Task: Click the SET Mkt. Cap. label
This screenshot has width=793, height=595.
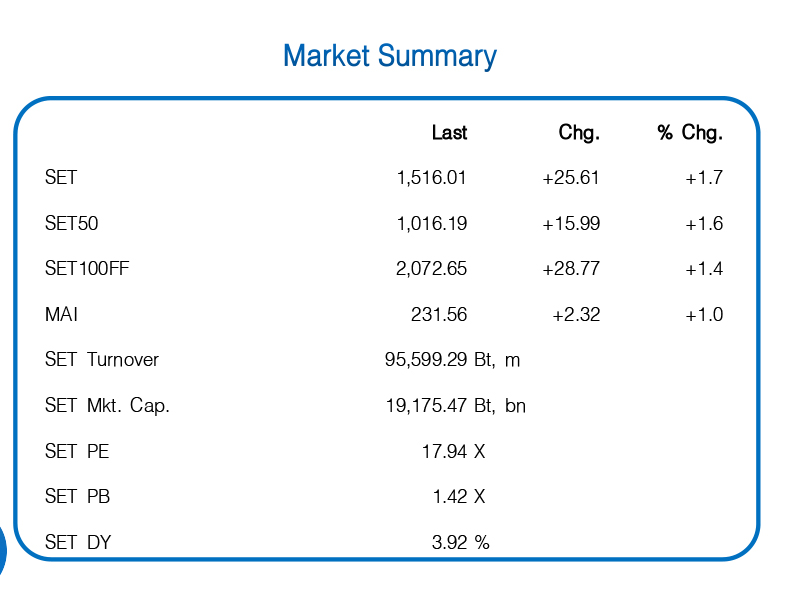Action: [107, 406]
